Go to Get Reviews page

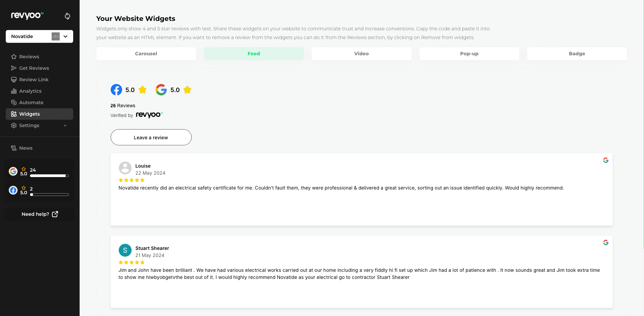coord(39,68)
